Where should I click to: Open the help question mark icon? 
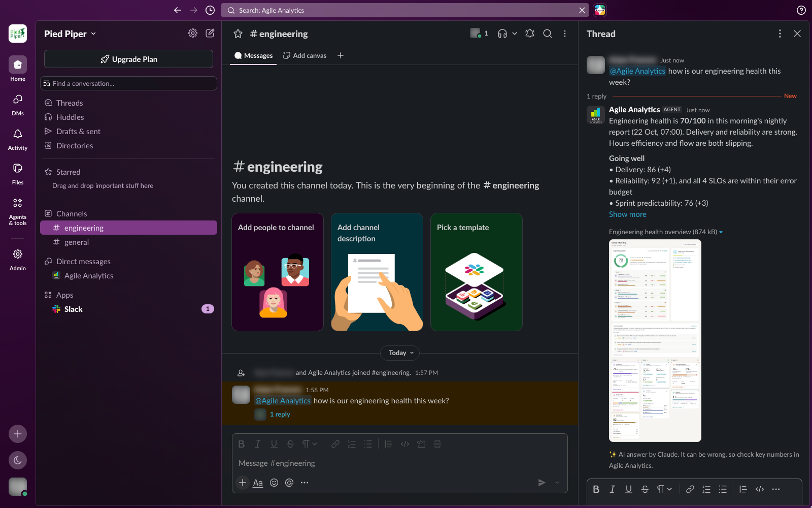(x=801, y=10)
